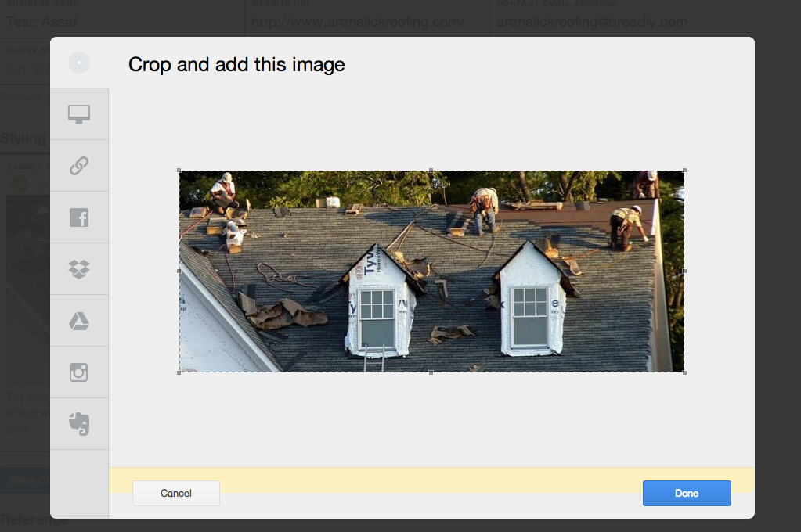The width and height of the screenshot is (801, 532).
Task: Open the Instagram source icon
Action: [79, 372]
